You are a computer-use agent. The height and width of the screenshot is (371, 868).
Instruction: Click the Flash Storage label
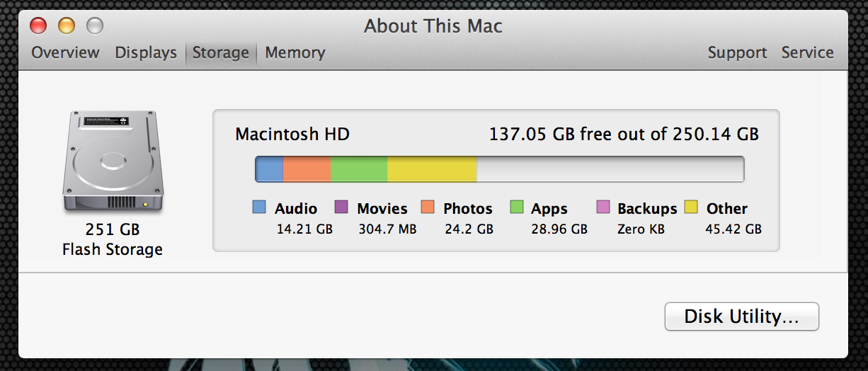(x=113, y=249)
